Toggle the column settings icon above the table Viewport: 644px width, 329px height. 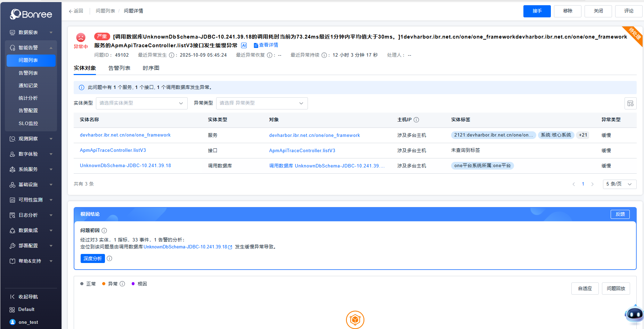point(630,103)
